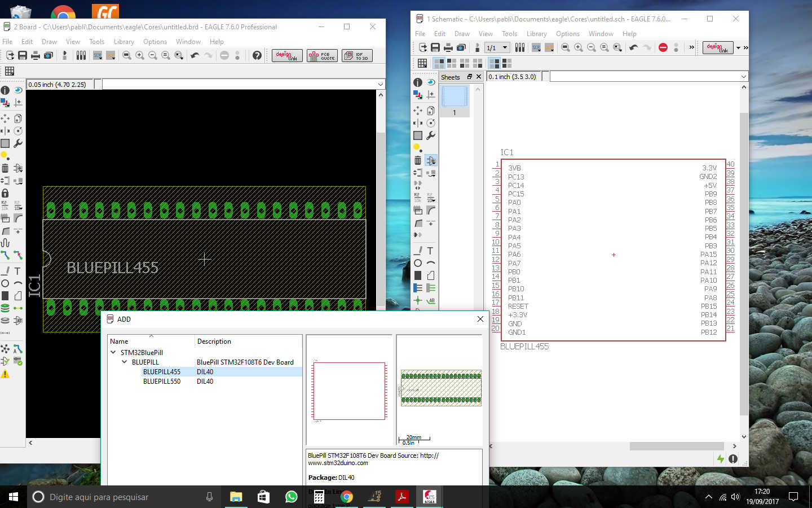This screenshot has width=812, height=508.
Task: Click Save icon in Board toolbar
Action: click(x=23, y=55)
